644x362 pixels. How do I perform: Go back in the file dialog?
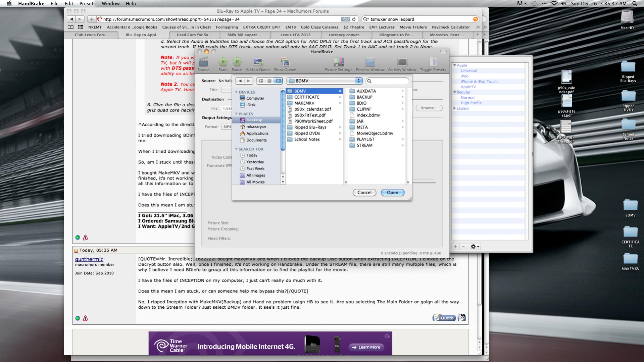[240, 81]
